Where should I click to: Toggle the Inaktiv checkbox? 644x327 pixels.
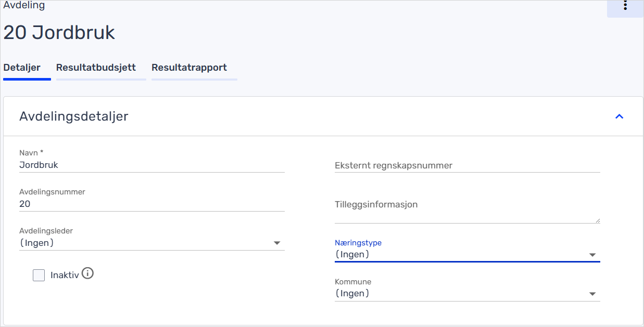[39, 275]
